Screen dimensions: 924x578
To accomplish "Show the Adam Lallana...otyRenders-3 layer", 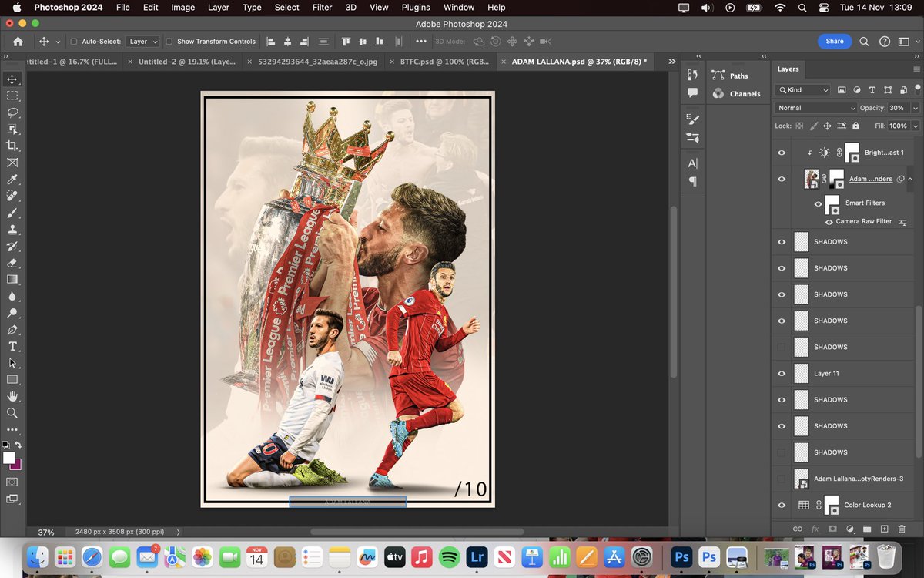I will pyautogui.click(x=782, y=479).
